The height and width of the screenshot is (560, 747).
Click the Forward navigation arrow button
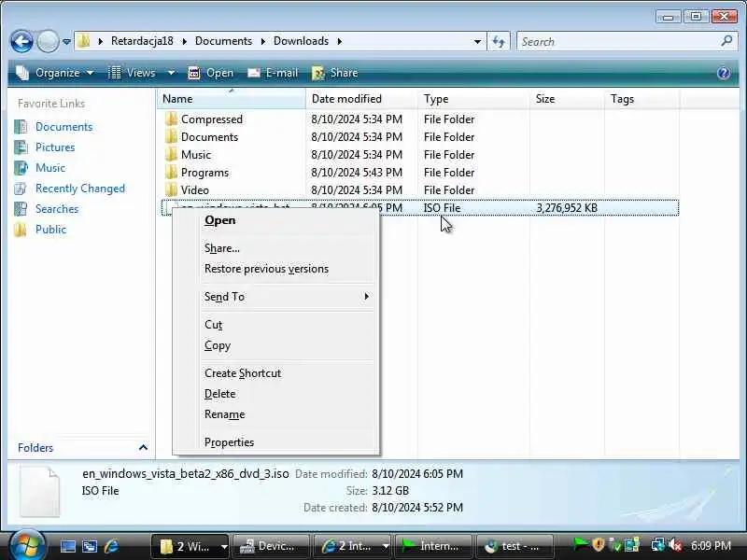(48, 41)
